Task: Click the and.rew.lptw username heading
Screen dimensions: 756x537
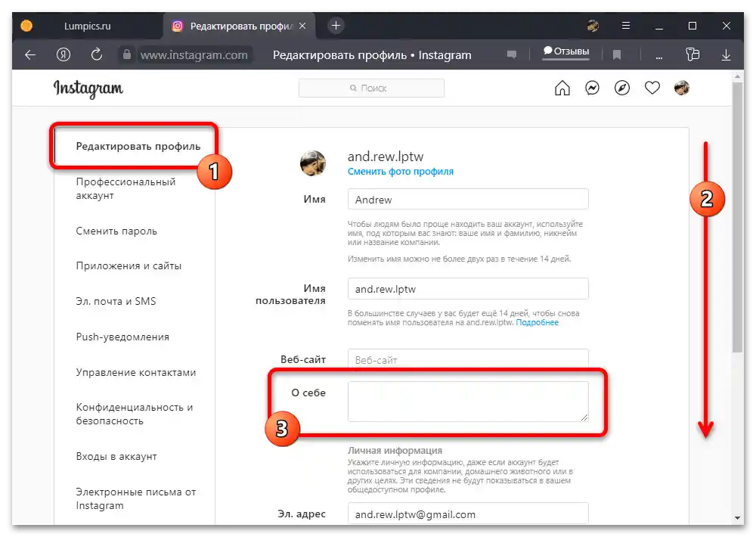Action: point(386,157)
